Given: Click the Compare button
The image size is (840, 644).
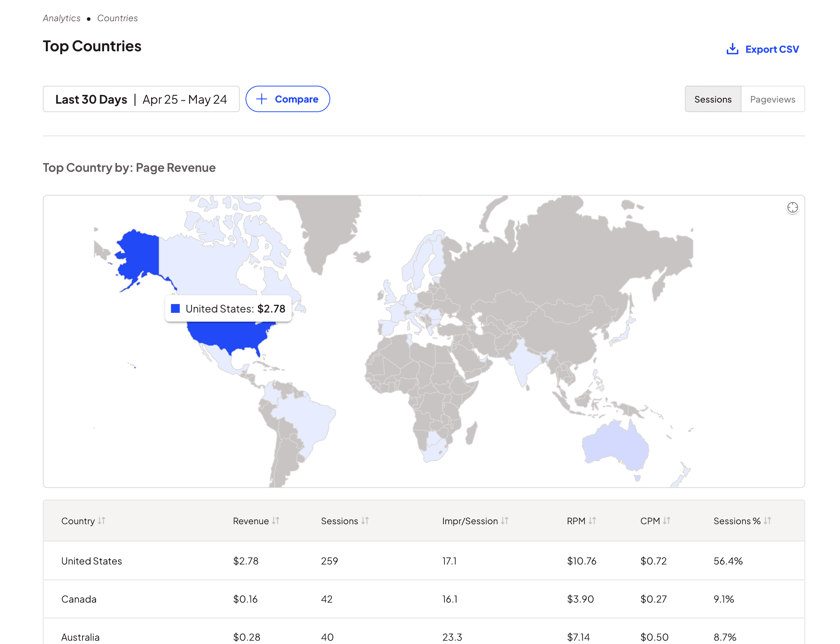Looking at the screenshot, I should [287, 99].
